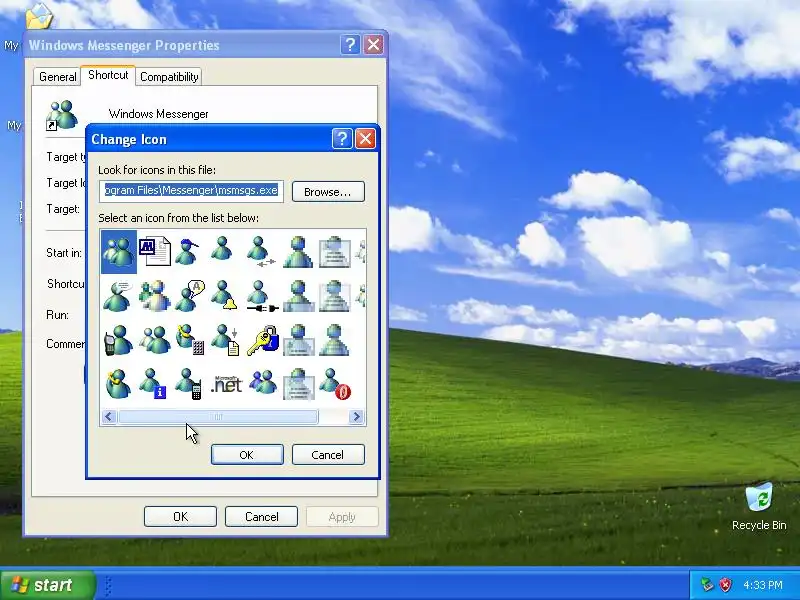The image size is (800, 600).
Task: Switch to the Shortcut tab
Action: pyautogui.click(x=108, y=75)
